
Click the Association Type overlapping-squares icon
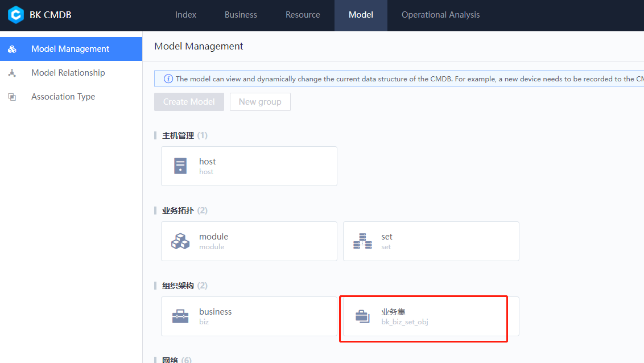(x=12, y=97)
